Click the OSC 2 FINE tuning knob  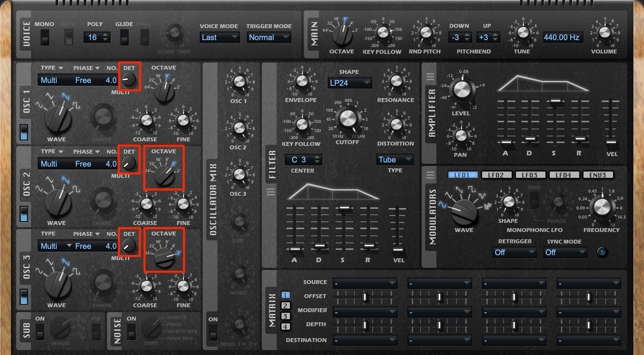click(x=183, y=204)
